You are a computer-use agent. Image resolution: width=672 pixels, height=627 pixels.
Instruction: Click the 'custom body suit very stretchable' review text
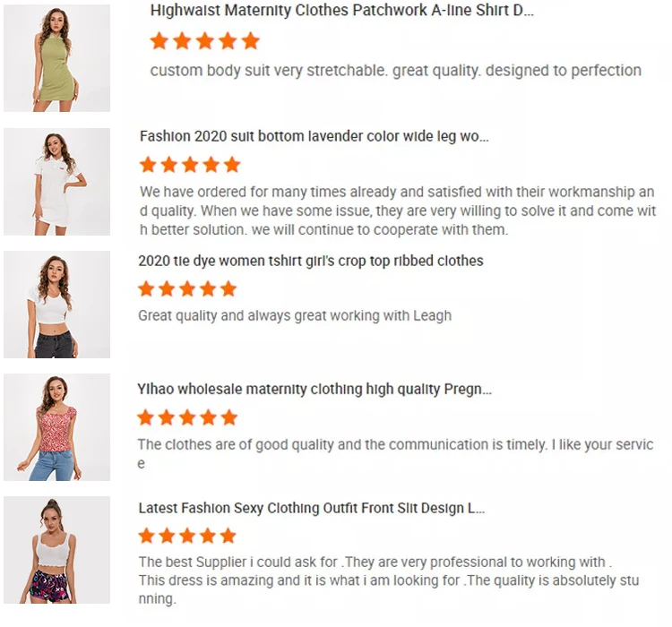(395, 70)
